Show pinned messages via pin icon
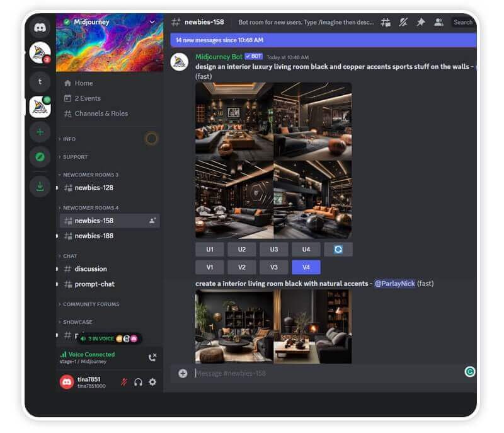This screenshot has height=433, width=504. [x=421, y=22]
